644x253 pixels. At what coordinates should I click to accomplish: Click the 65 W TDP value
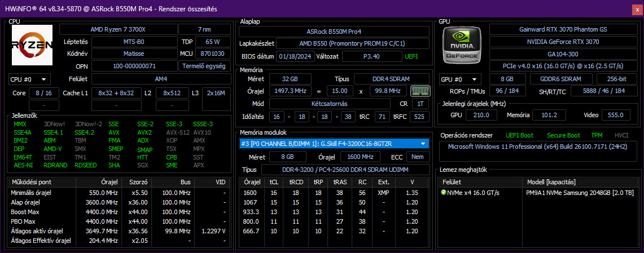[x=213, y=42]
